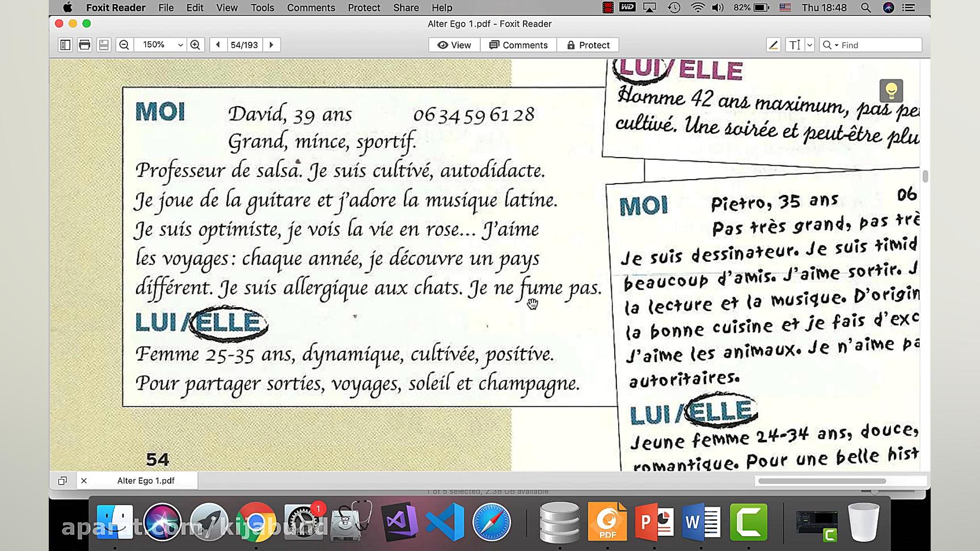Viewport: 980px width, 551px height.
Task: Click the page number field 54/193
Action: [244, 45]
